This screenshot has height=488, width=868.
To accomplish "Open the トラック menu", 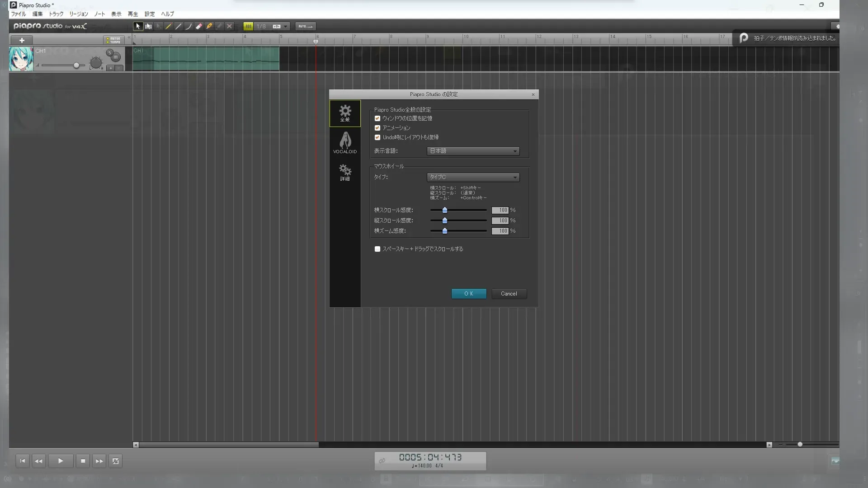I will 56,14.
